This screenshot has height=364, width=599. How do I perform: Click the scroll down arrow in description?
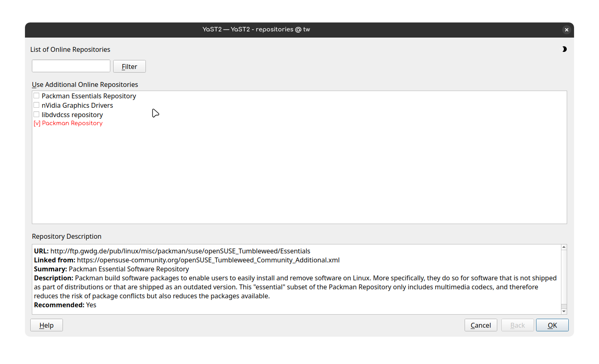(564, 311)
